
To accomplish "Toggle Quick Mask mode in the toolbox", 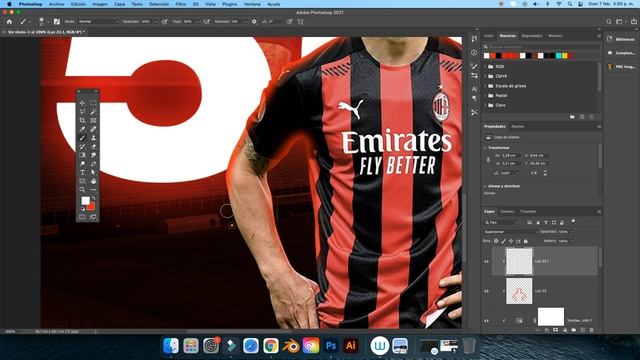I will pyautogui.click(x=82, y=217).
